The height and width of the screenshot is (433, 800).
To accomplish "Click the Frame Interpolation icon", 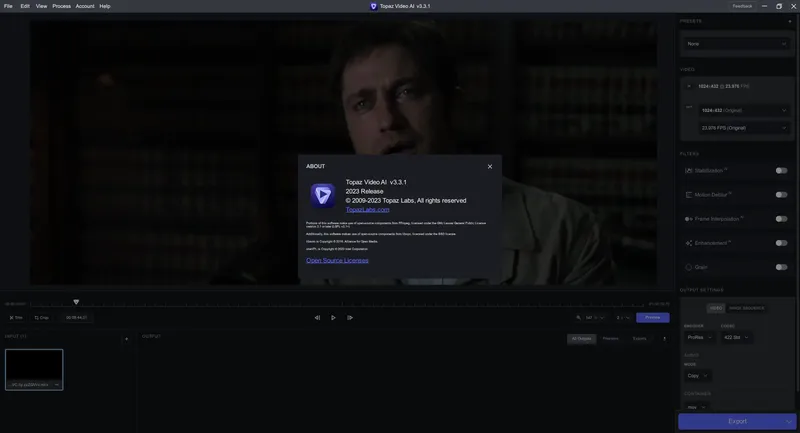I will tap(688, 219).
